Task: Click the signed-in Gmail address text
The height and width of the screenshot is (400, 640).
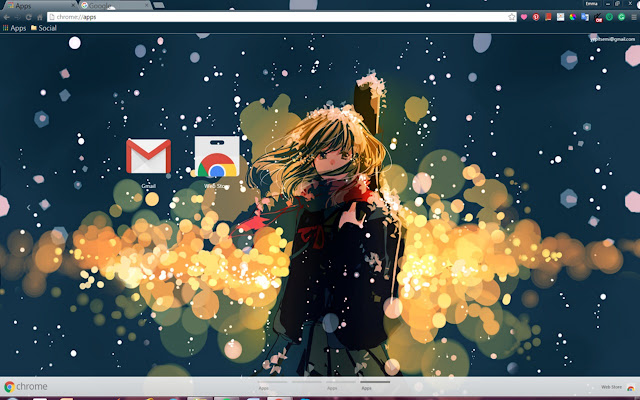Action: pos(613,39)
